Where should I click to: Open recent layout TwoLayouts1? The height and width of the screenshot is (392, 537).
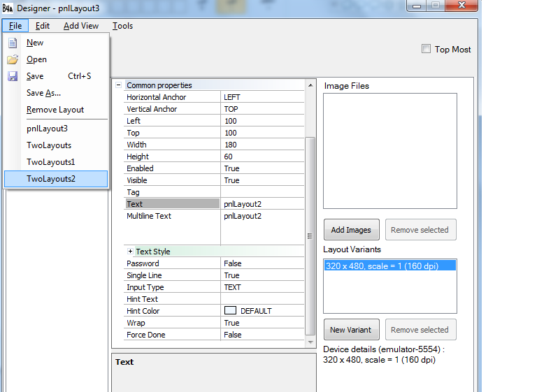click(57, 162)
